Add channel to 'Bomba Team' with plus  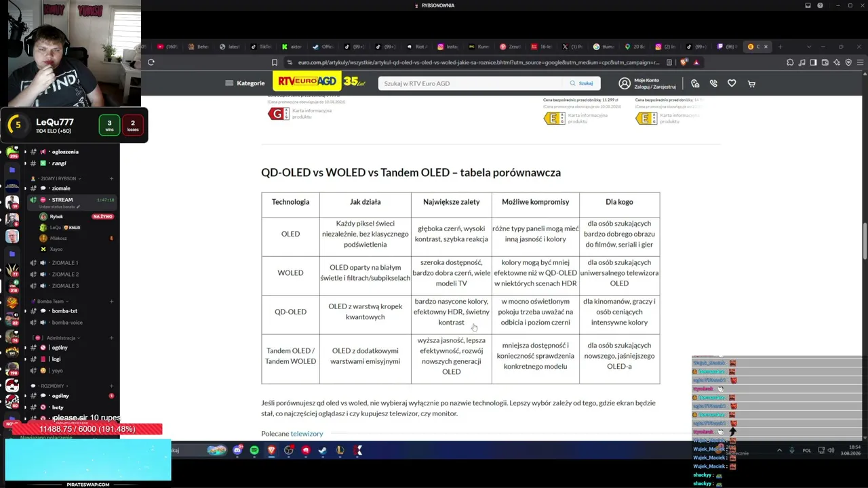click(113, 301)
